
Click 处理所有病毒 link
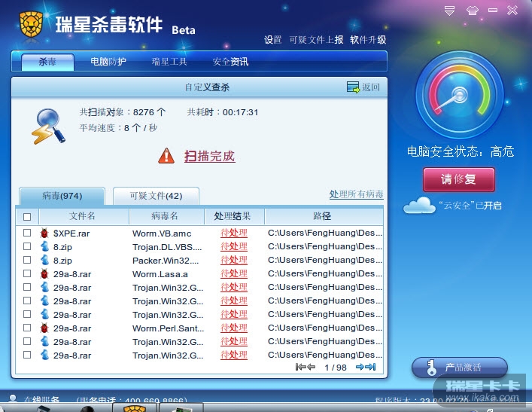pos(356,194)
